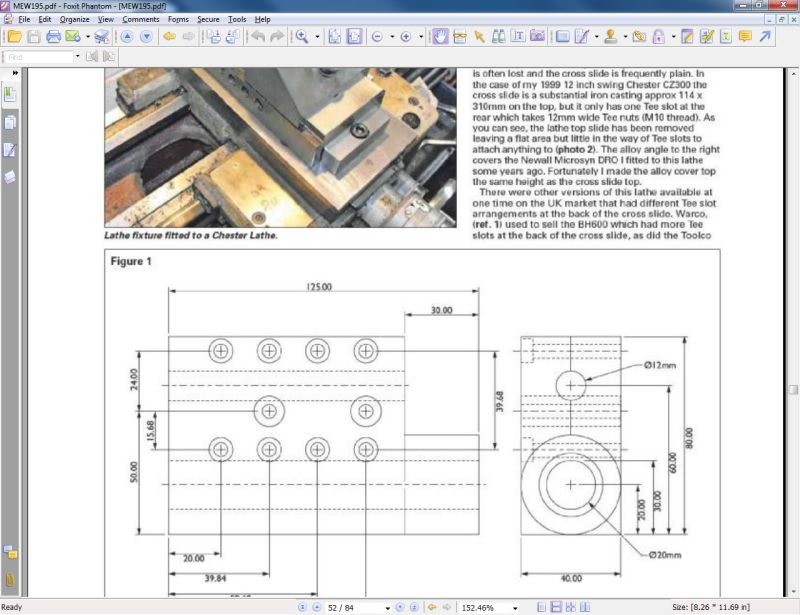Jump to last page in status bar
800x615 pixels.
[414, 607]
